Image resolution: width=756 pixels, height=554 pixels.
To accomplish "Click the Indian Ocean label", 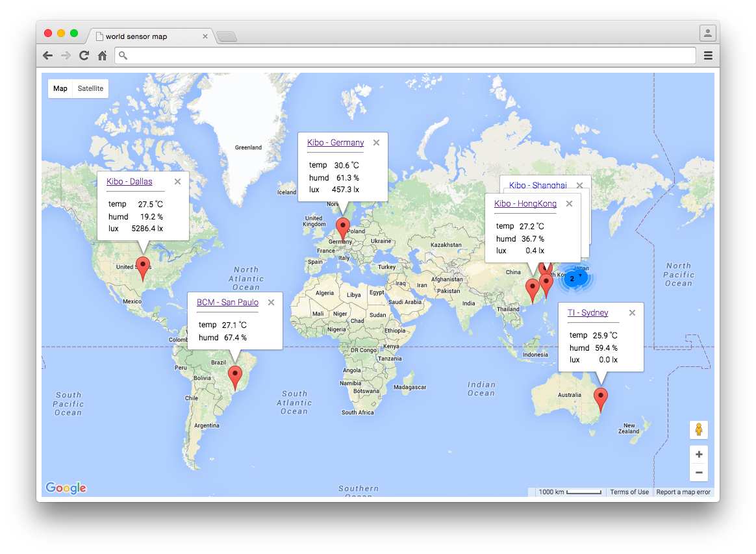I will [x=481, y=388].
